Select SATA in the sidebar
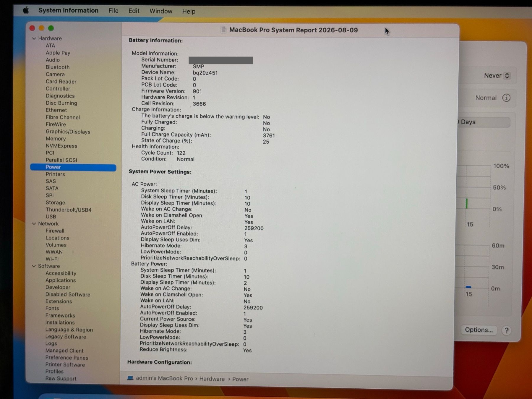Screen dimensions: 532x399 (52, 188)
